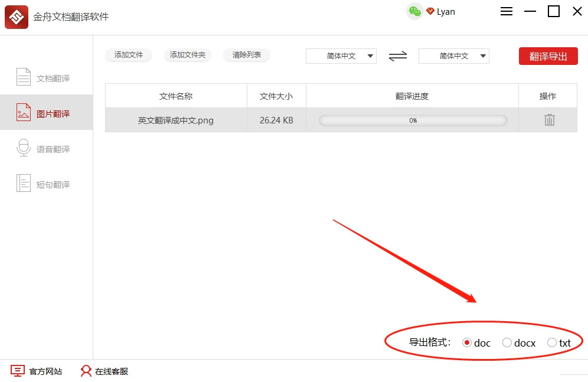Viewport: 588px width, 382px height.
Task: Switch to 文档翻译 document translation tab
Action: (46, 78)
